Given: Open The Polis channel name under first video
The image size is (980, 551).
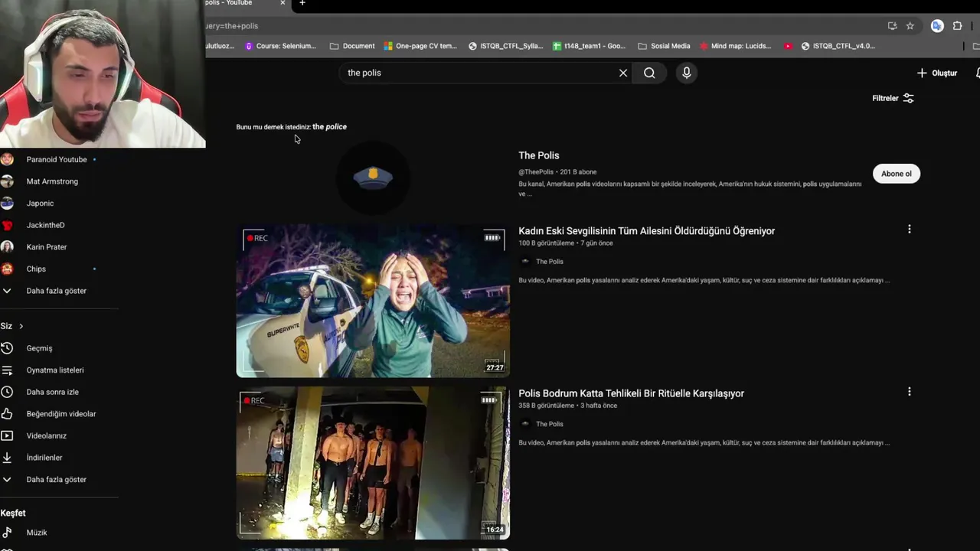Looking at the screenshot, I should 549,262.
